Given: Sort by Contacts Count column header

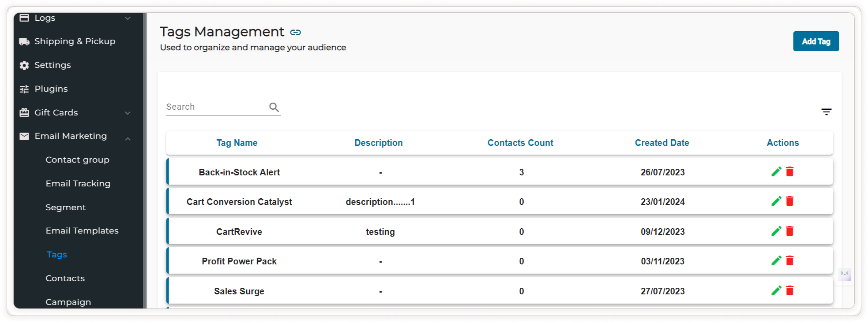Looking at the screenshot, I should [x=520, y=143].
